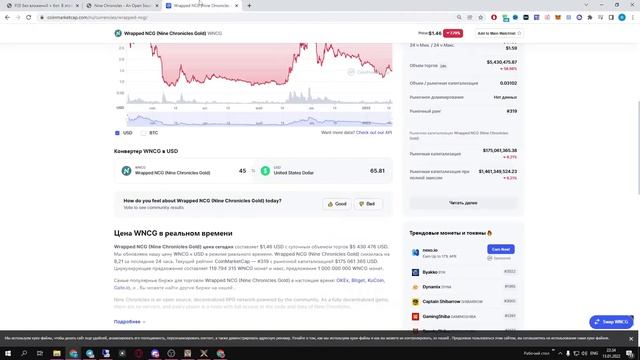Open the Check out our API link
Image resolution: width=640 pixels, height=360 pixels.
pyautogui.click(x=374, y=133)
